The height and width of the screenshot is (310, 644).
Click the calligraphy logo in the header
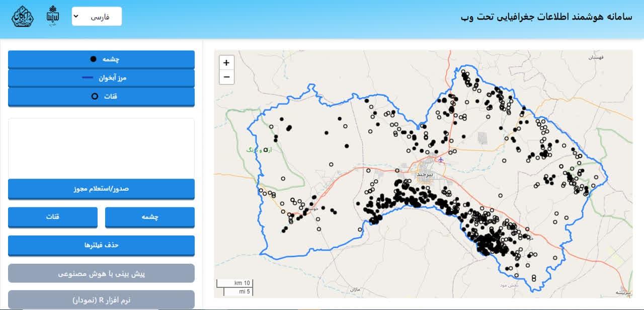coord(23,17)
